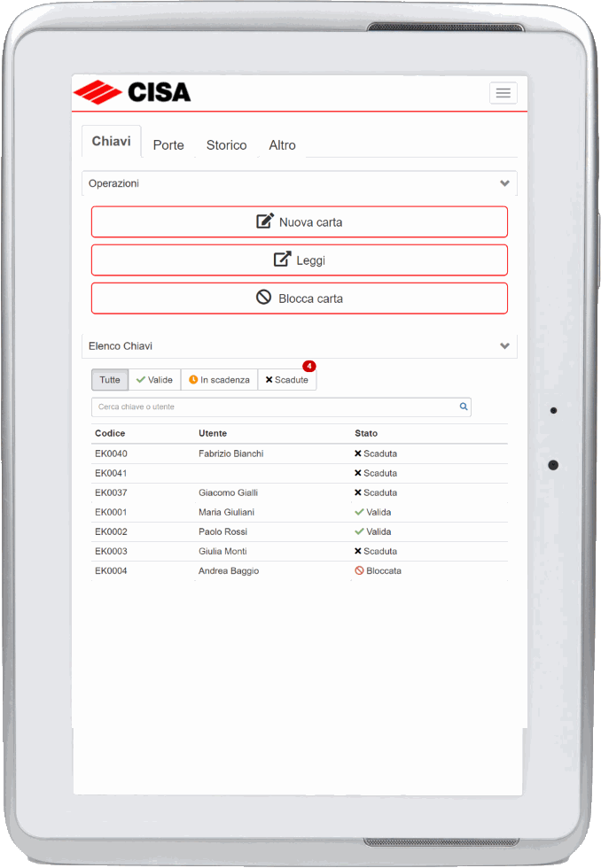
Task: Select the Tutte filter
Action: tap(110, 380)
